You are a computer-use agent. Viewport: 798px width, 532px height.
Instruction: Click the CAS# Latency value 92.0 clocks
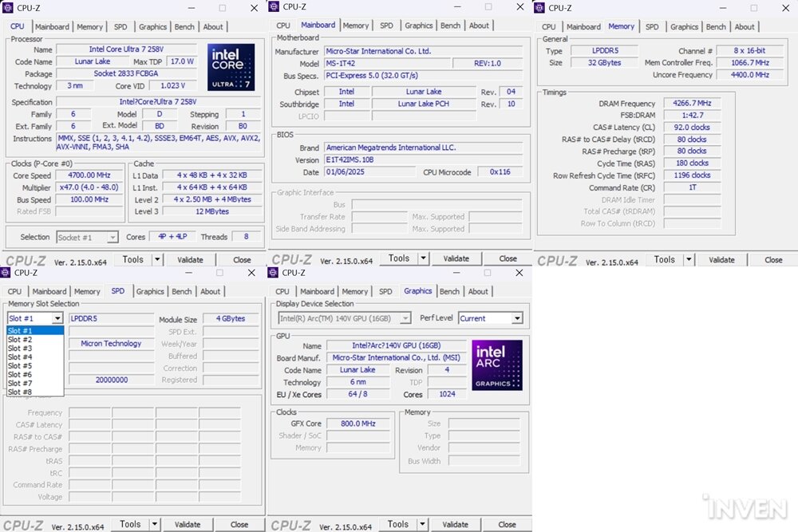point(692,127)
